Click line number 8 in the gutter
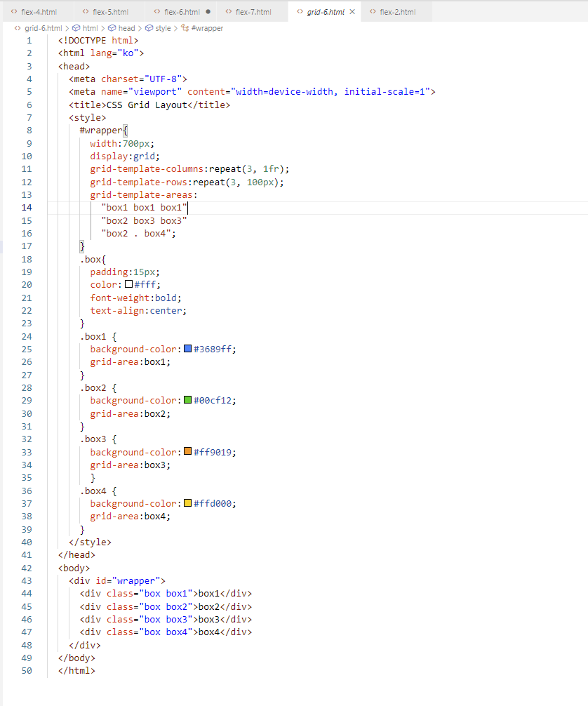 (x=29, y=130)
